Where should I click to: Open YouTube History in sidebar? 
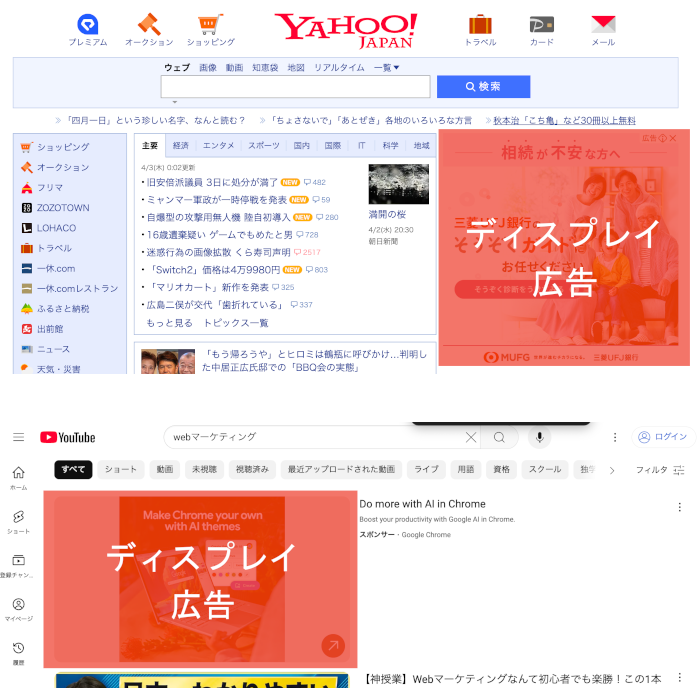pos(18,653)
